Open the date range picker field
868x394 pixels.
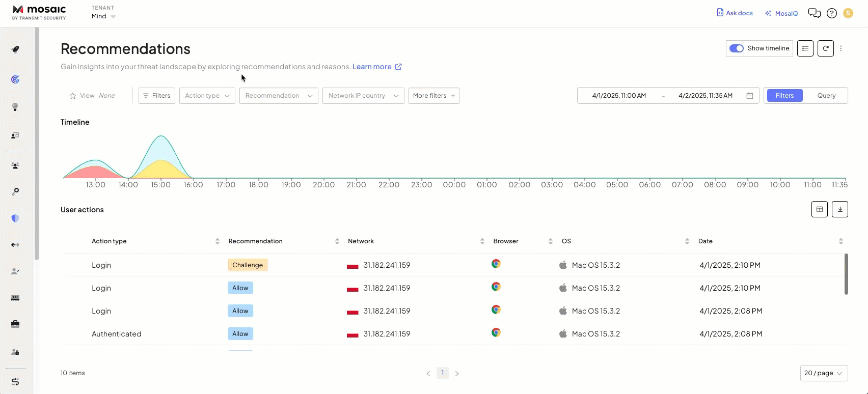click(667, 96)
